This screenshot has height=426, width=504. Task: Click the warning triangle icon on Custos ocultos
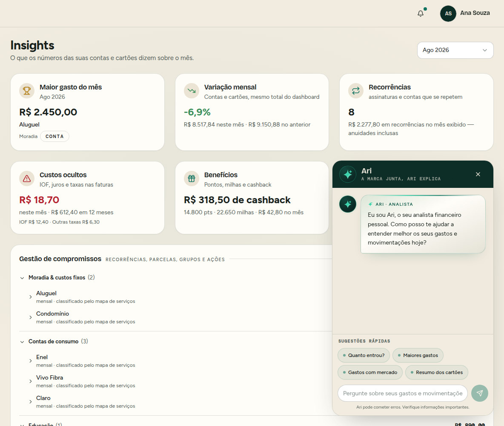27,178
